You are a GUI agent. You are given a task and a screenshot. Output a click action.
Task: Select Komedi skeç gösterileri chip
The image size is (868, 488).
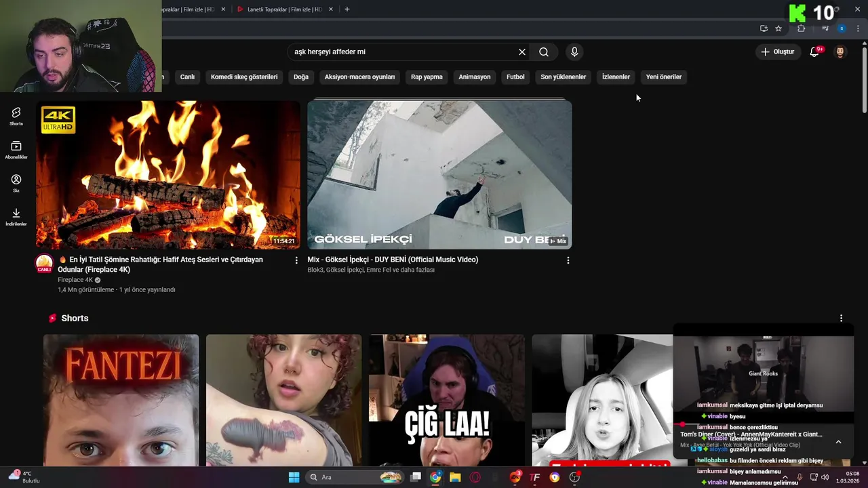click(x=244, y=77)
